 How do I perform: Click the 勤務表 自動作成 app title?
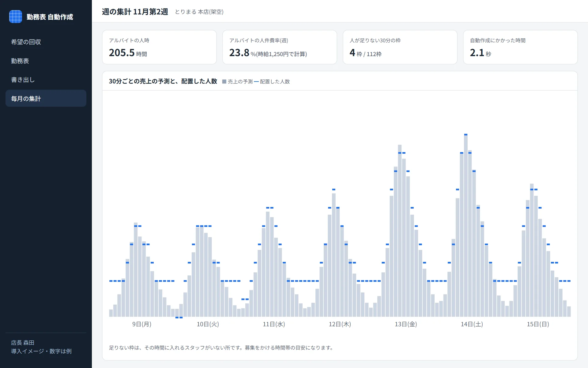click(x=50, y=17)
